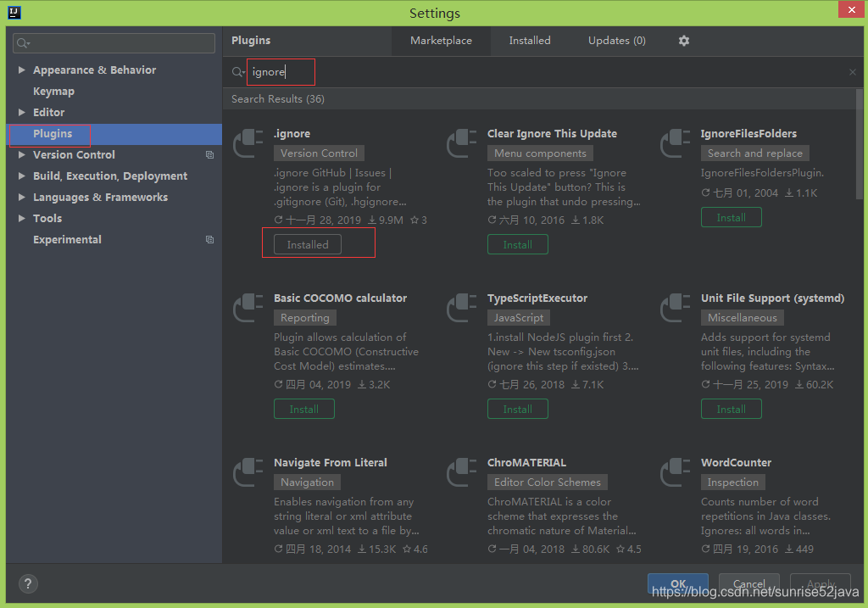
Task: Expand the Version Control section
Action: [21, 154]
